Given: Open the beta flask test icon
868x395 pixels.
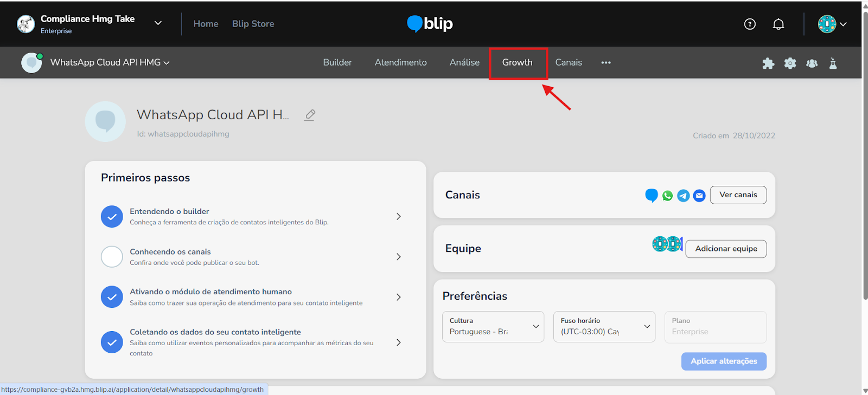Looking at the screenshot, I should [x=833, y=63].
